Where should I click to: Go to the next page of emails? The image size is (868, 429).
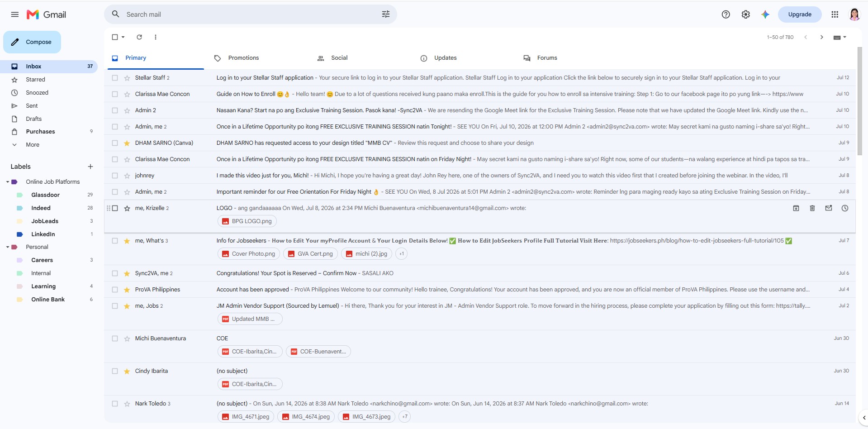tap(822, 37)
